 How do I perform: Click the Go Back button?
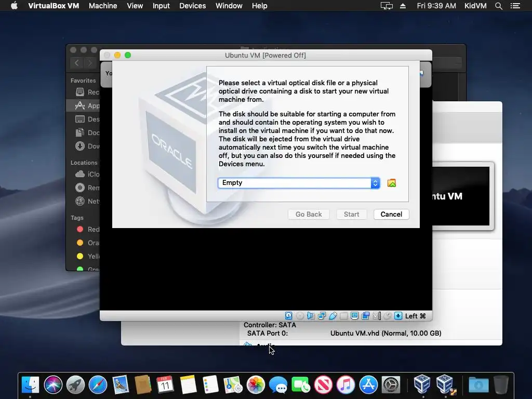pos(309,214)
